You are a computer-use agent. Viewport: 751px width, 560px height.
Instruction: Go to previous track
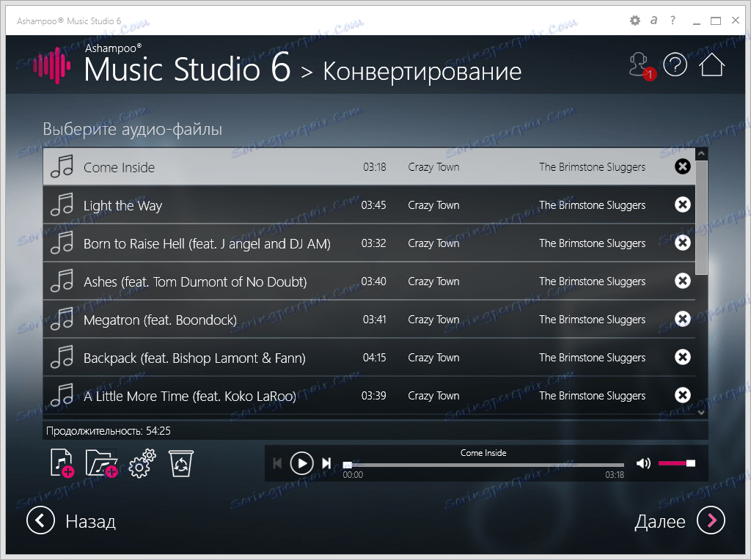click(276, 463)
